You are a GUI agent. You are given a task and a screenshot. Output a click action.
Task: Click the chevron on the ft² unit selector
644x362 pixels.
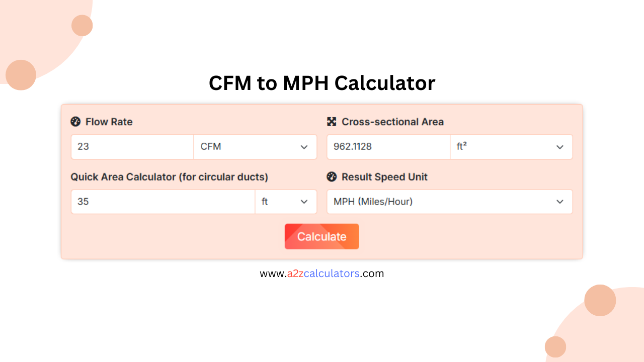560,147
